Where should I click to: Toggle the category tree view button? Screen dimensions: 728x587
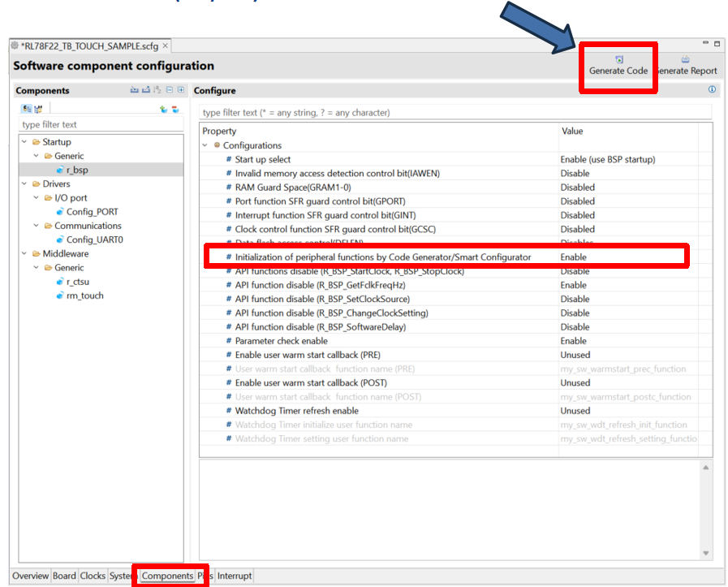pos(27,109)
